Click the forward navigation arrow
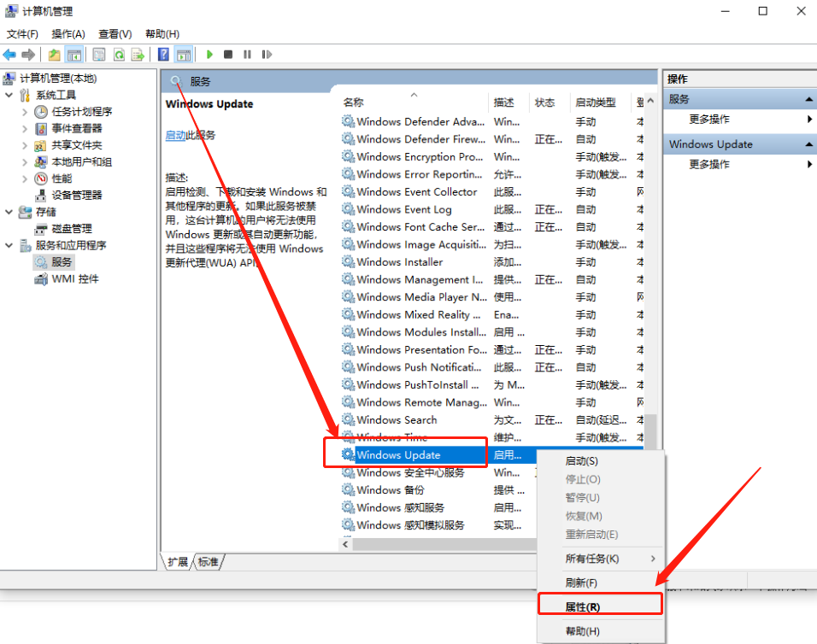The height and width of the screenshot is (644, 817). click(x=27, y=54)
